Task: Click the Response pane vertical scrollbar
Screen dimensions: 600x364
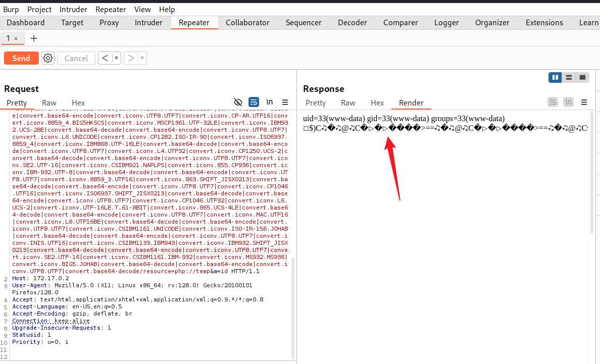Action: [592, 172]
